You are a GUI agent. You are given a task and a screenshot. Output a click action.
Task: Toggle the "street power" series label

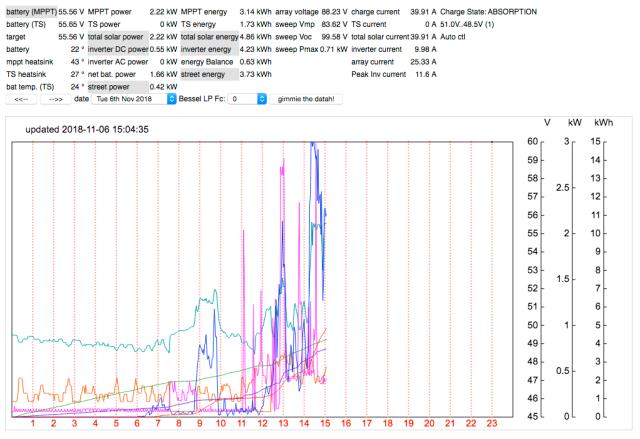pyautogui.click(x=111, y=86)
